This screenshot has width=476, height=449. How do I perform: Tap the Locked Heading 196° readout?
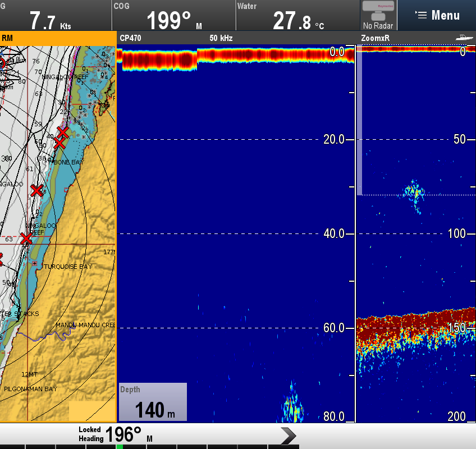(116, 434)
